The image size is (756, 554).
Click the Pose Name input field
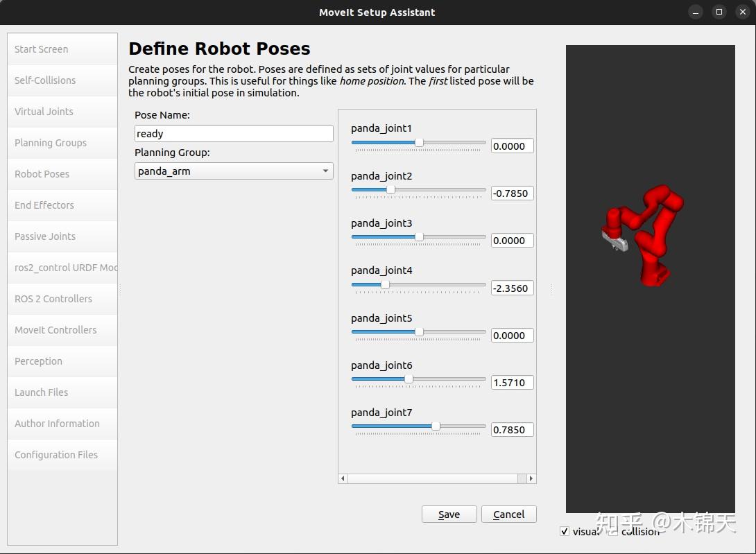click(x=233, y=133)
